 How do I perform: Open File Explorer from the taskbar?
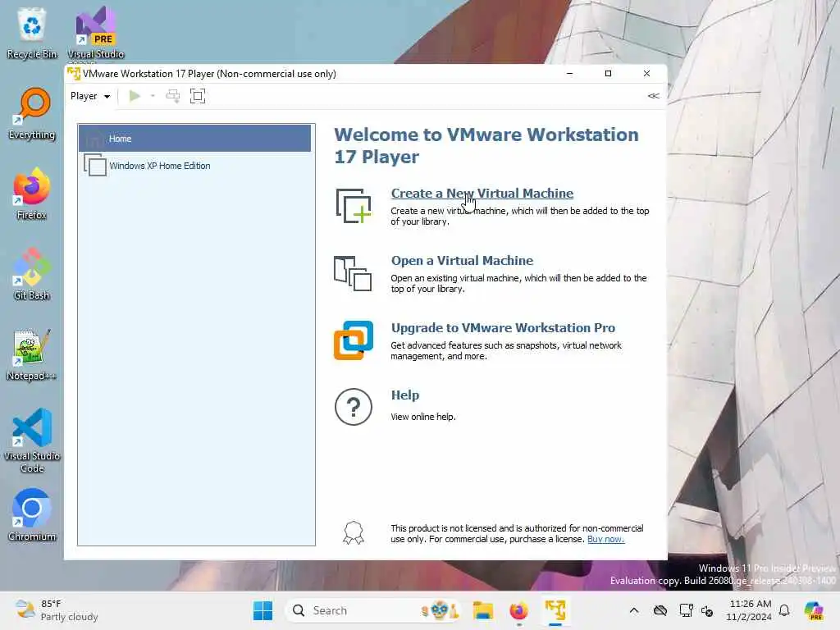click(x=482, y=610)
